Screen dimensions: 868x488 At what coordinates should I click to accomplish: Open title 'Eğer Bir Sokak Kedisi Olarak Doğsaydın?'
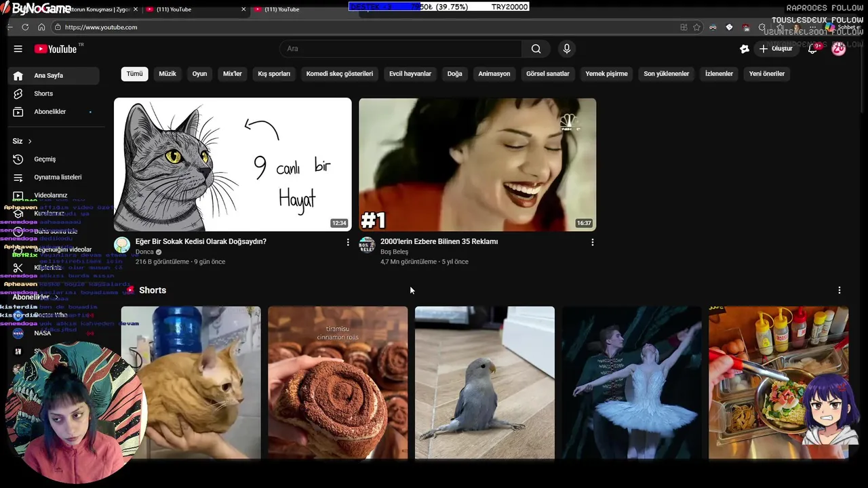(201, 241)
